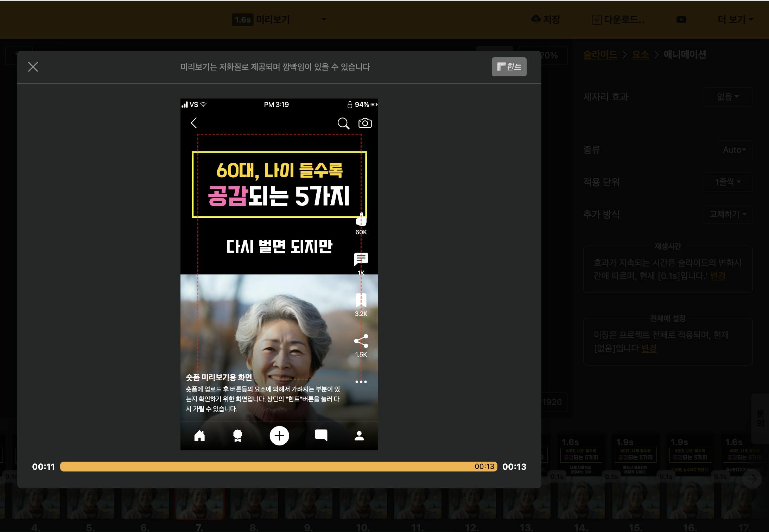Click the 저장 save button
This screenshot has height=532, width=769.
point(546,19)
